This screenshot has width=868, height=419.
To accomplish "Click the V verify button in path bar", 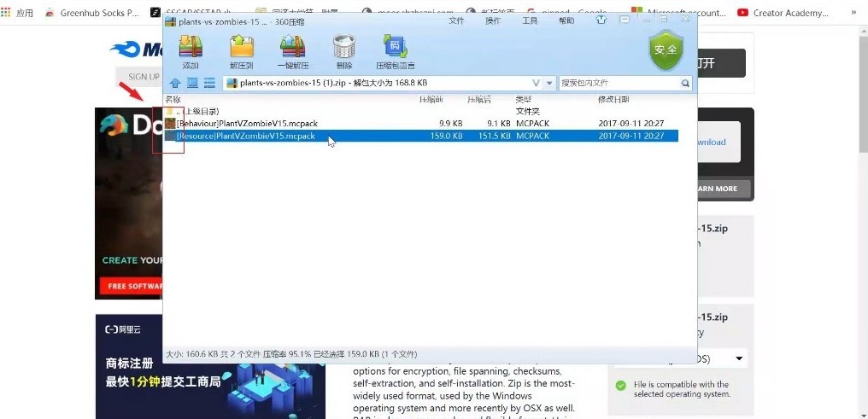I will click(x=536, y=83).
